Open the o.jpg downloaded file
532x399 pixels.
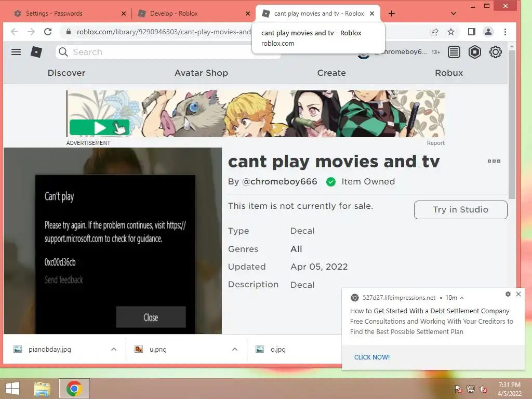tap(278, 349)
